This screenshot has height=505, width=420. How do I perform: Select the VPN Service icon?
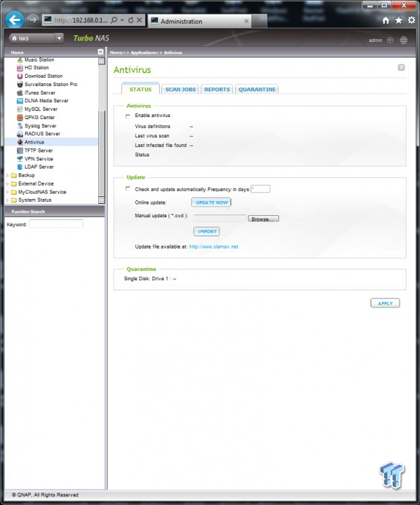click(x=20, y=159)
